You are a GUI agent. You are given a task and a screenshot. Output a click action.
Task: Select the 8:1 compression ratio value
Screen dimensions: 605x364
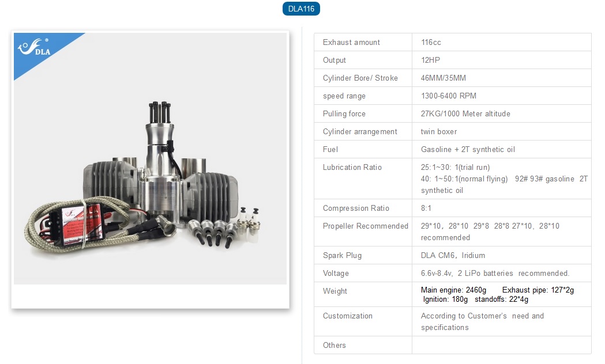[x=427, y=208]
